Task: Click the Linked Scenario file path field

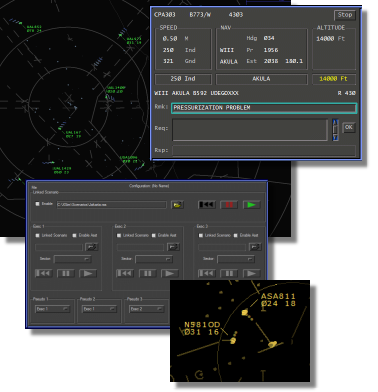Action: tap(111, 205)
